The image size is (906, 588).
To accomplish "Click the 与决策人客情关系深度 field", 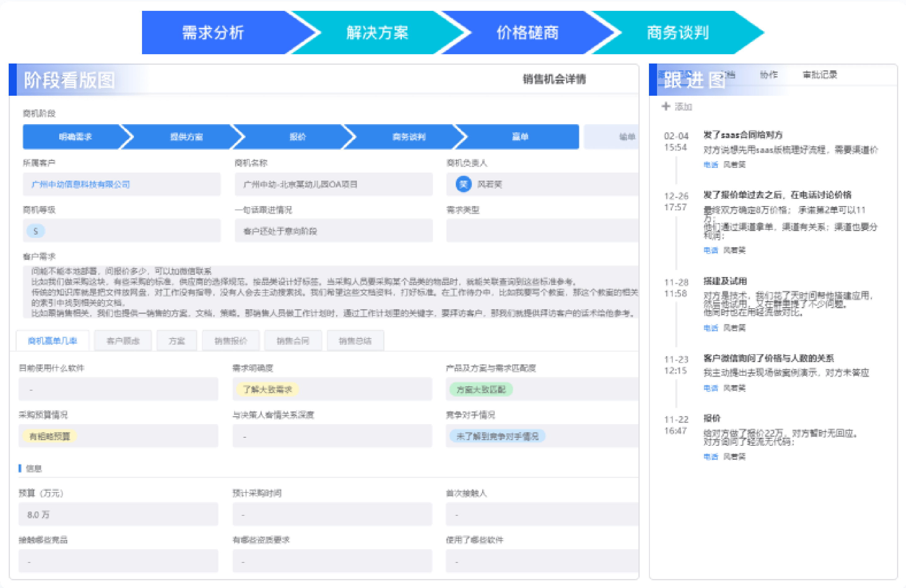I will click(x=332, y=436).
